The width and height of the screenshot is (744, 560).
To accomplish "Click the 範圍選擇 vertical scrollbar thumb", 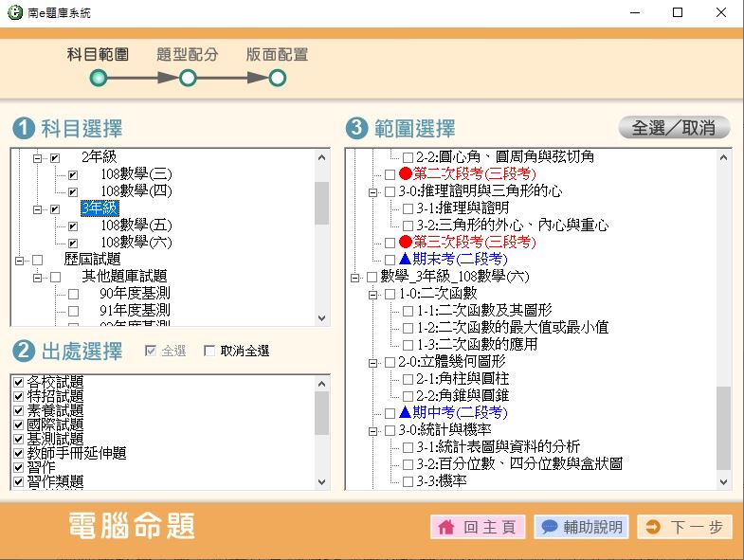I will tap(724, 426).
